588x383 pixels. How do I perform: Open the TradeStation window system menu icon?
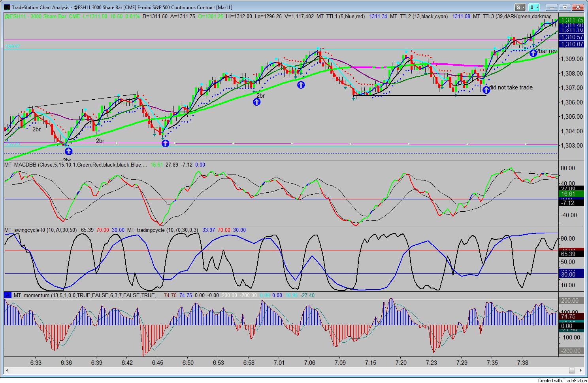coord(7,7)
